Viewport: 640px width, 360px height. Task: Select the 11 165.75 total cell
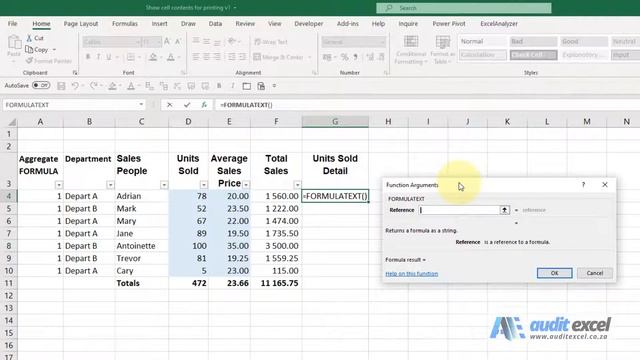[276, 283]
